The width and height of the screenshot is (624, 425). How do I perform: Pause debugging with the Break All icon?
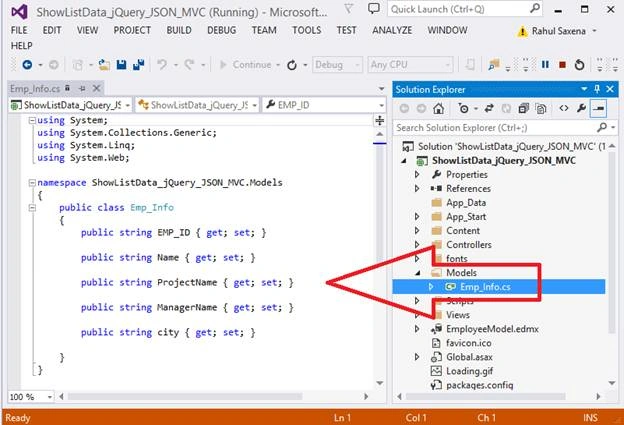[x=545, y=64]
